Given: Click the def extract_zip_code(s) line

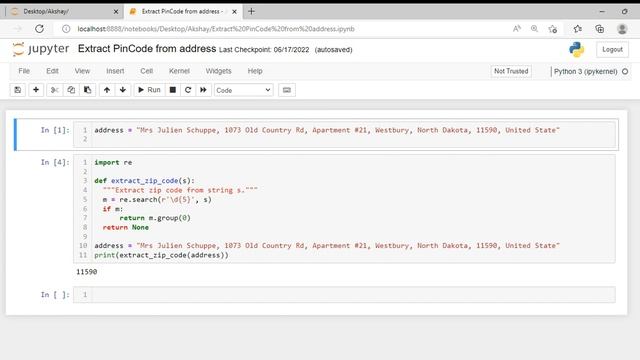Looking at the screenshot, I should (x=144, y=180).
